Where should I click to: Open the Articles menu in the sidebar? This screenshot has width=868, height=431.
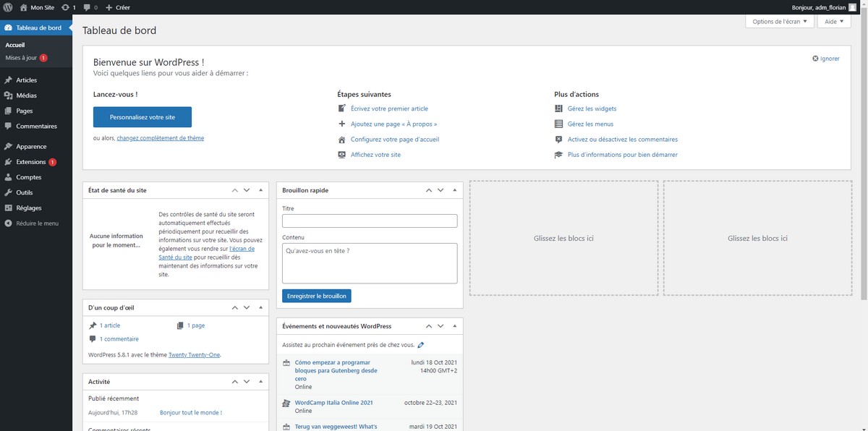point(25,80)
